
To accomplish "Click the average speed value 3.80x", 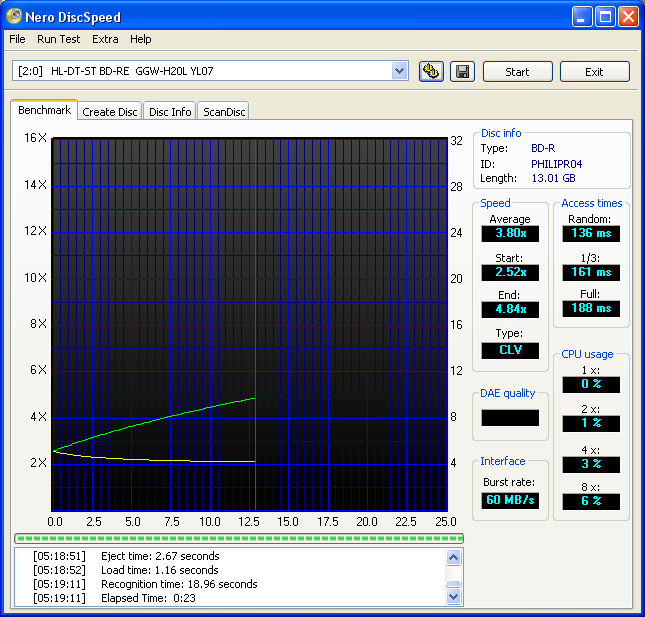I will click(510, 233).
